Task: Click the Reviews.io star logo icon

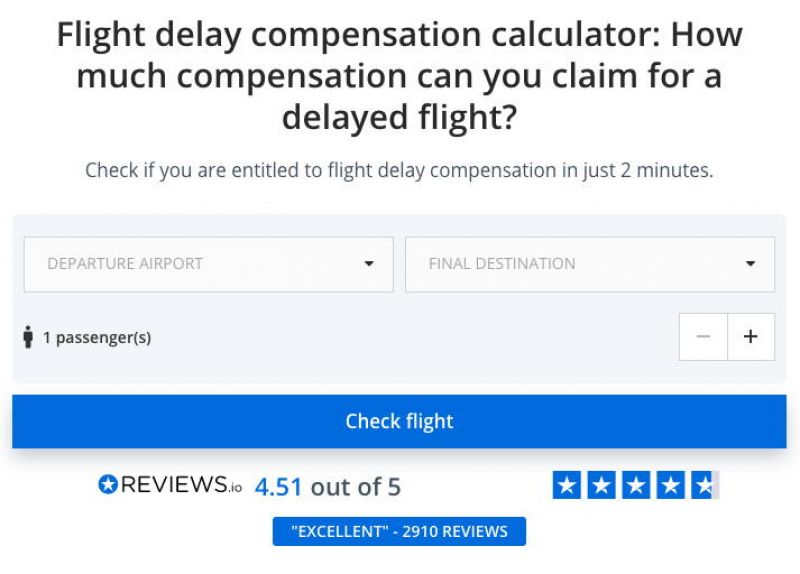Action: click(108, 484)
